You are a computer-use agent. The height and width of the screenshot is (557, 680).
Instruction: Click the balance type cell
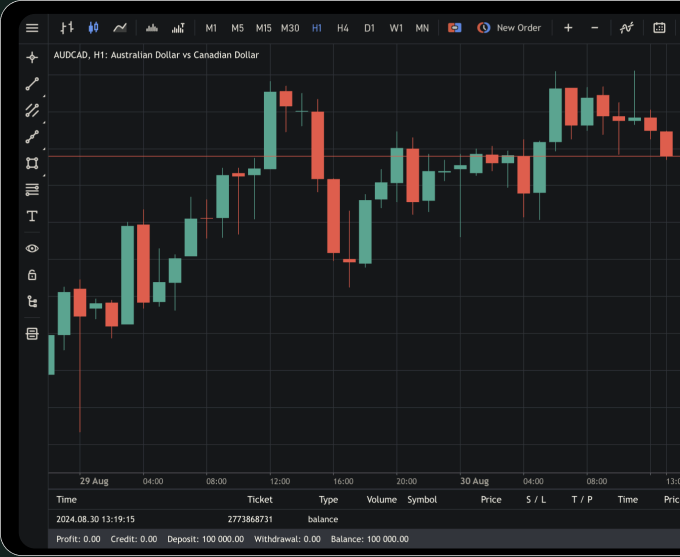click(323, 519)
